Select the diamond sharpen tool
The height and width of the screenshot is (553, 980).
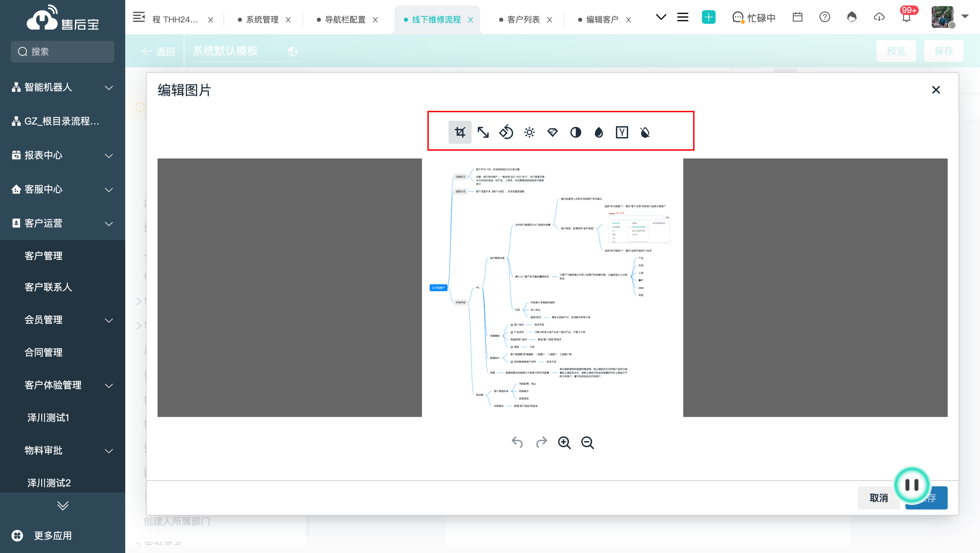point(552,132)
